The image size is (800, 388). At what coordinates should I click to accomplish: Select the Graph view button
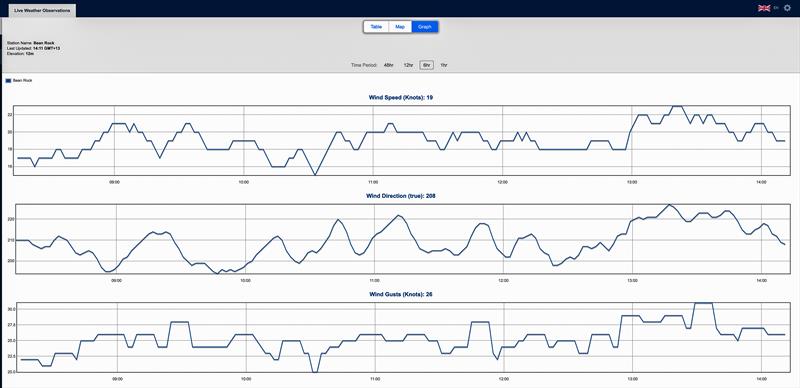[424, 27]
